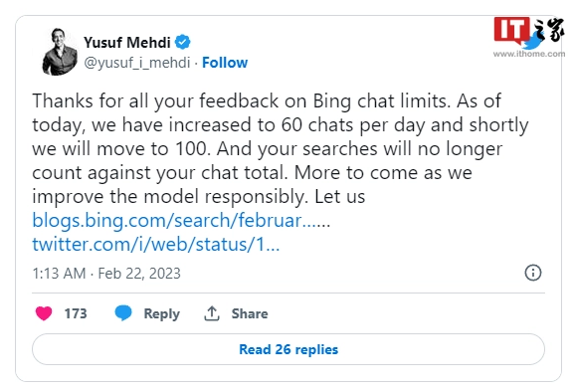
Task: Click the Reply label
Action: [162, 313]
